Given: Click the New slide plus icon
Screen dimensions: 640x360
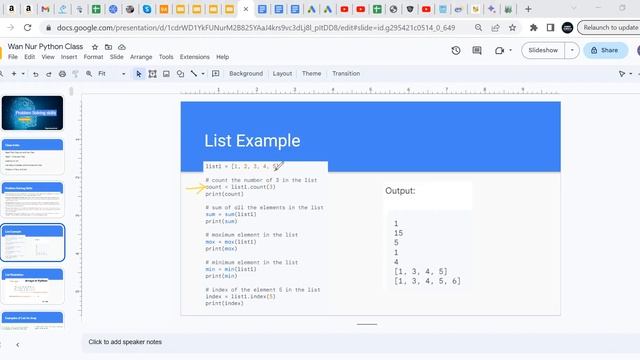Looking at the screenshot, I should (x=14, y=74).
